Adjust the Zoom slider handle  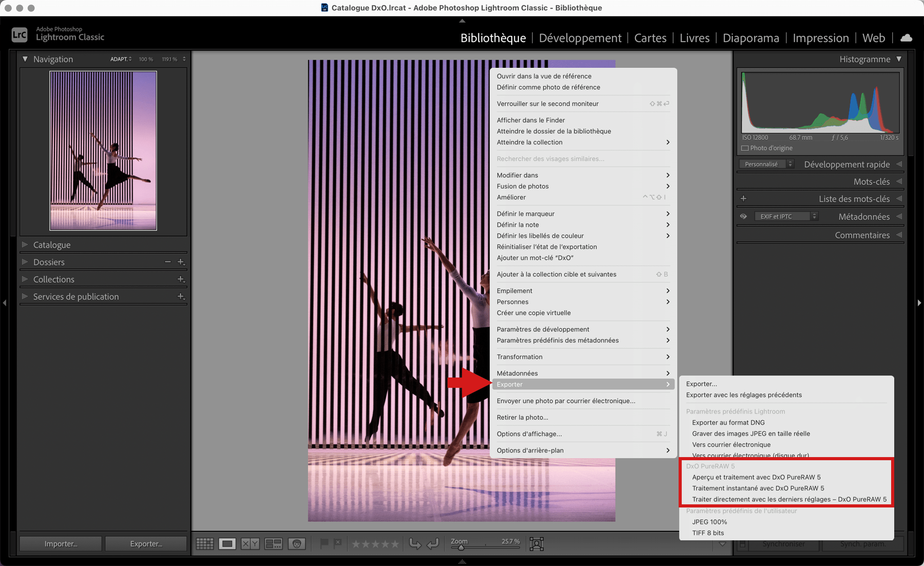pyautogui.click(x=460, y=548)
